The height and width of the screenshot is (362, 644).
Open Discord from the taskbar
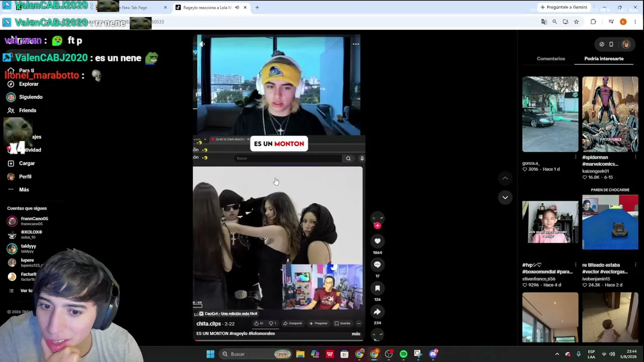tap(433, 354)
